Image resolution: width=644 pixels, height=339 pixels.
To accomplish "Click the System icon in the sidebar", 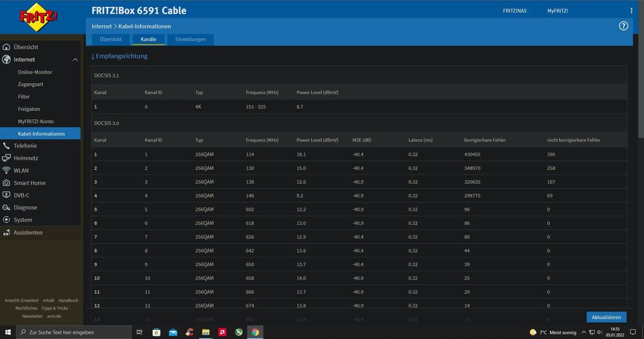I will pos(6,220).
